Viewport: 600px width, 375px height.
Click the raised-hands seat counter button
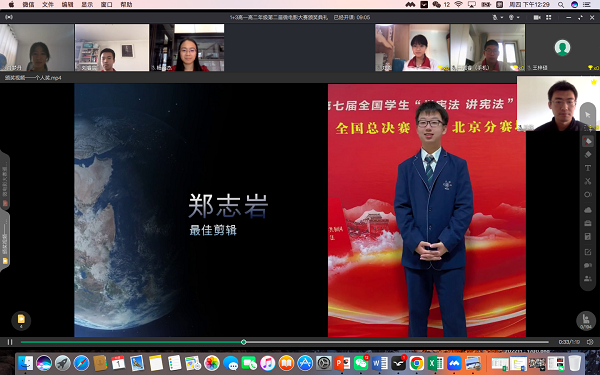(x=585, y=321)
